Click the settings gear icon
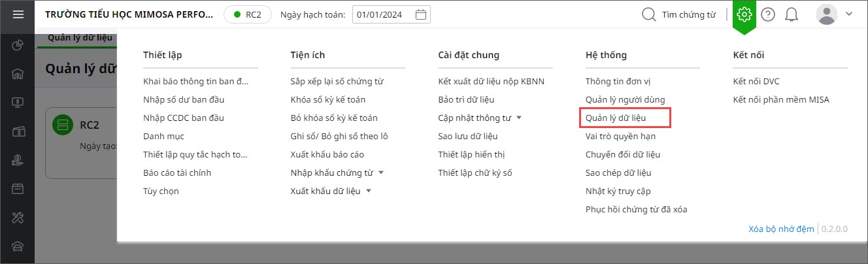Viewport: 868px width, 264px height. [744, 14]
